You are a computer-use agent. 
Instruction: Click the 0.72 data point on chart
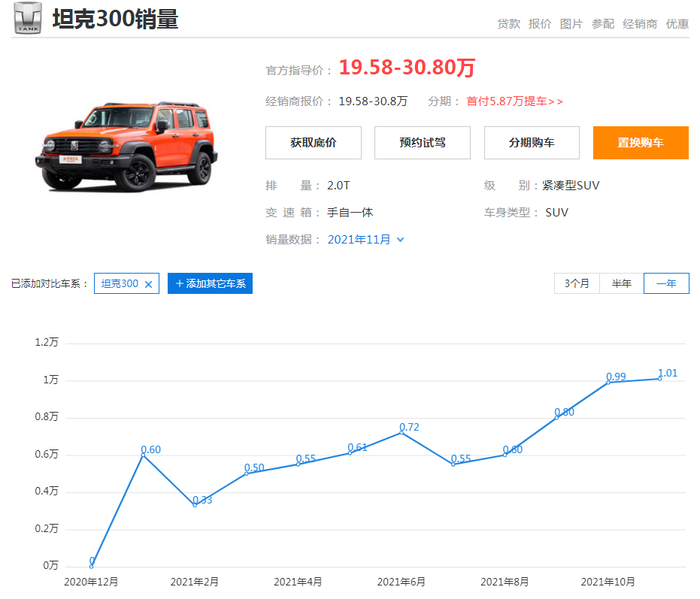(402, 432)
